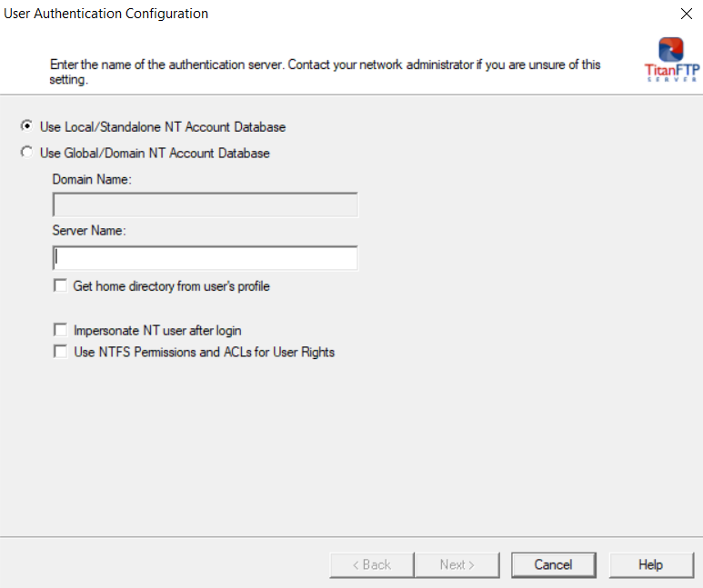703x588 pixels.
Task: Focus the Server Name text field
Action: coord(205,258)
